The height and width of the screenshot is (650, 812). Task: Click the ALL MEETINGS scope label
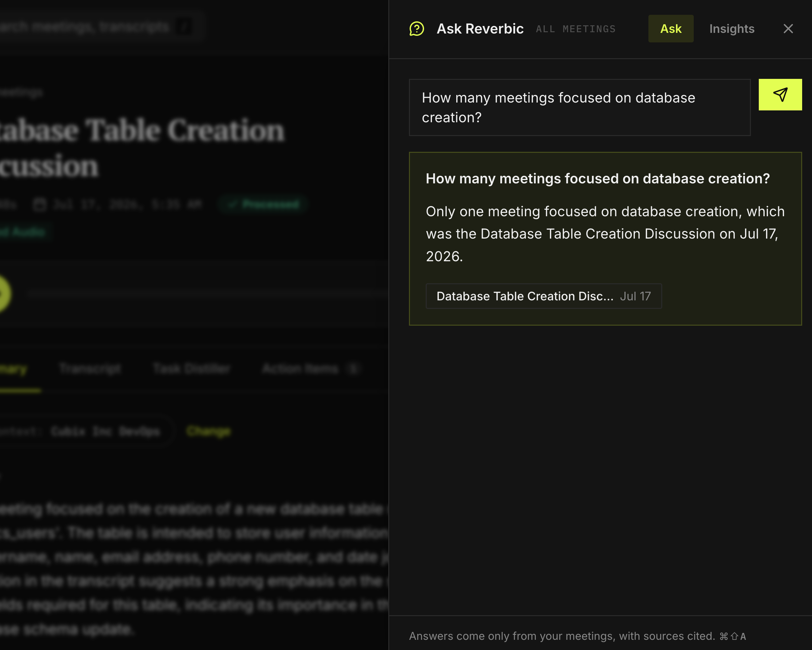[576, 29]
